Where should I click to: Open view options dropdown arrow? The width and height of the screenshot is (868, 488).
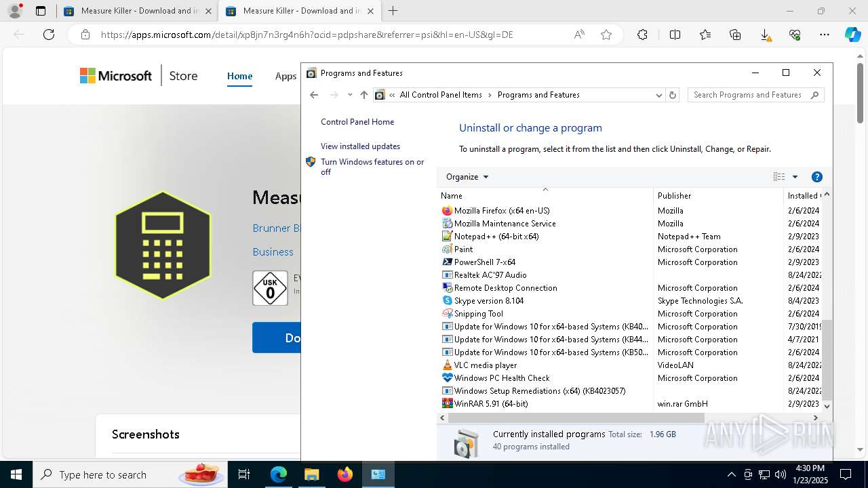click(795, 177)
